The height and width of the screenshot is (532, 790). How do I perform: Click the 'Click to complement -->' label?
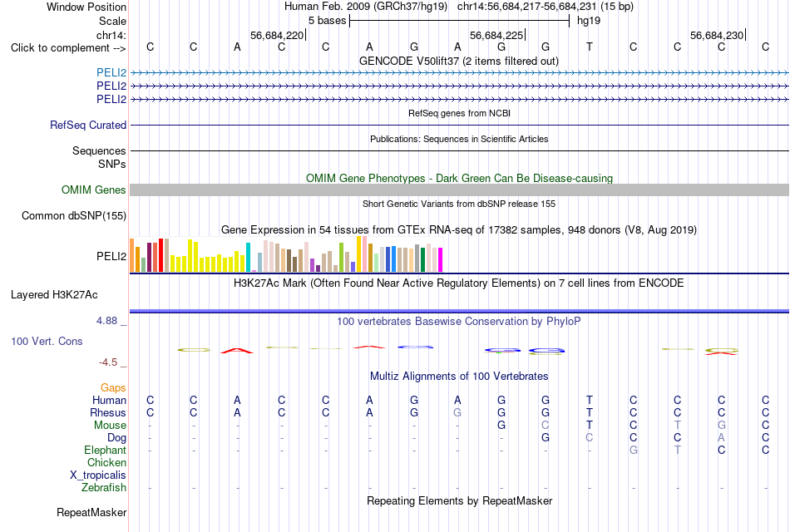pyautogui.click(x=68, y=48)
